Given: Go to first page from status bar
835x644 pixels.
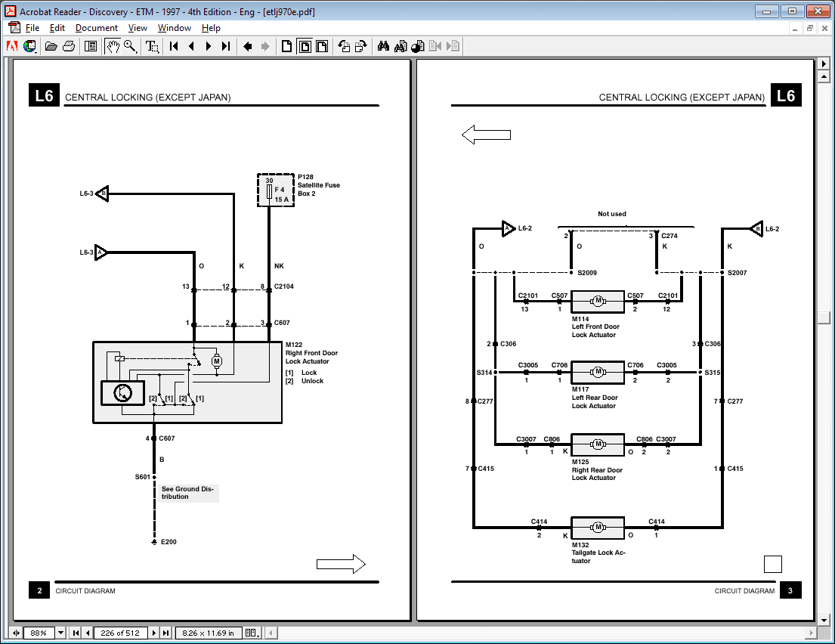Looking at the screenshot, I should [76, 633].
